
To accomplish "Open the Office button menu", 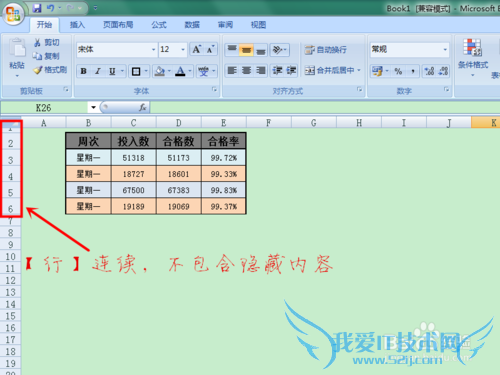I will point(13,14).
